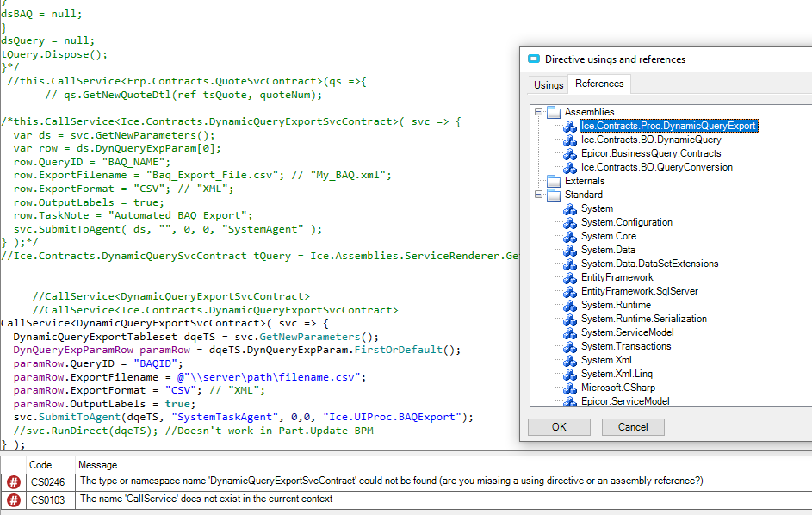Image resolution: width=812 pixels, height=515 pixels.
Task: Click the System.Core assembly icon
Action: 570,236
